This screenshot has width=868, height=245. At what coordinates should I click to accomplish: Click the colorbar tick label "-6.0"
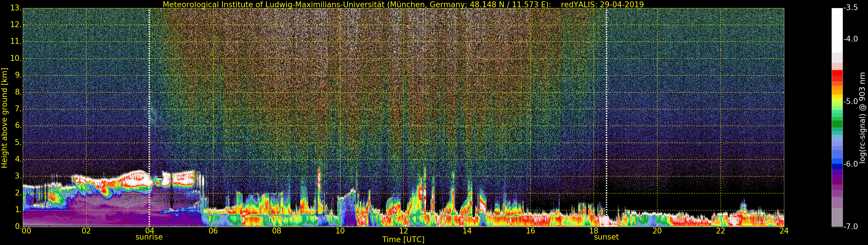point(851,164)
